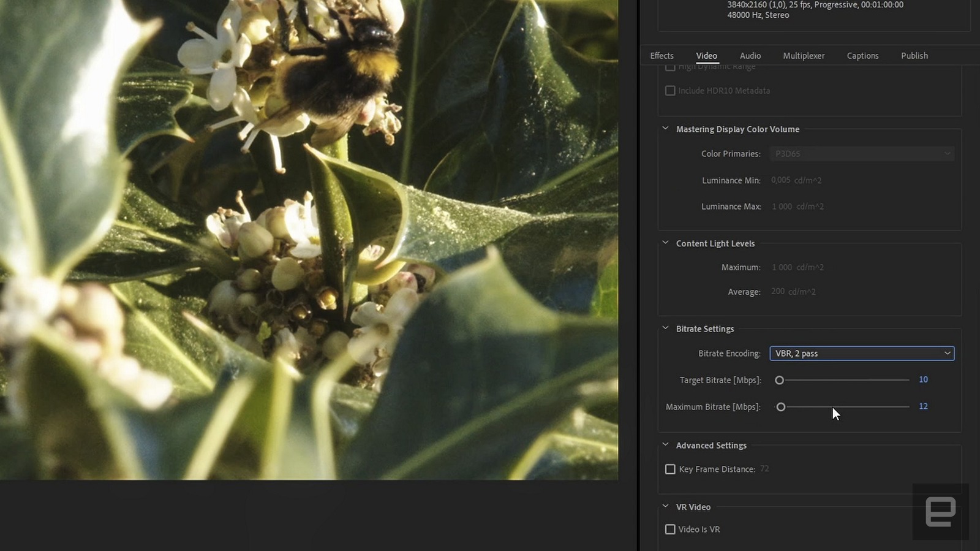Click the Engadget logo watermark

[x=940, y=512]
